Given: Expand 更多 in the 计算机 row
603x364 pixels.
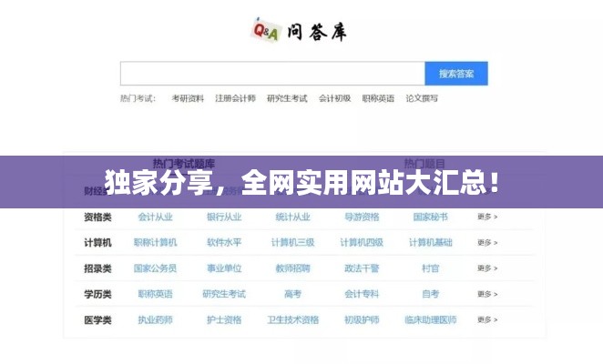Looking at the screenshot, I should tap(487, 243).
